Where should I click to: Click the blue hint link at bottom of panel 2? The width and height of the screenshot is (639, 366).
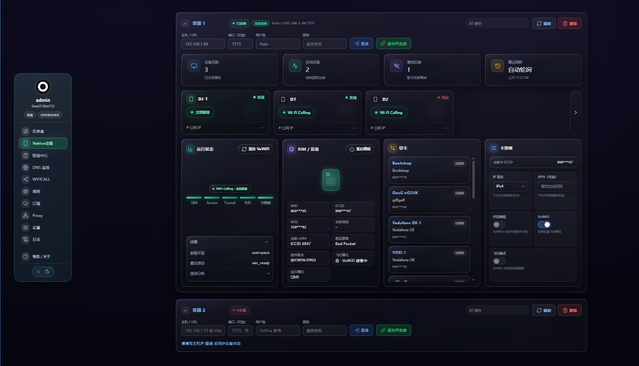point(211,344)
